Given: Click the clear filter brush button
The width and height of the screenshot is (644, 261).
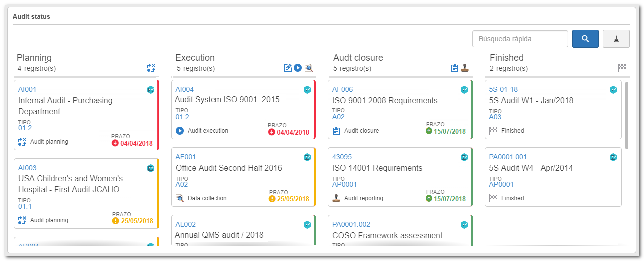Looking at the screenshot, I should pyautogui.click(x=616, y=39).
